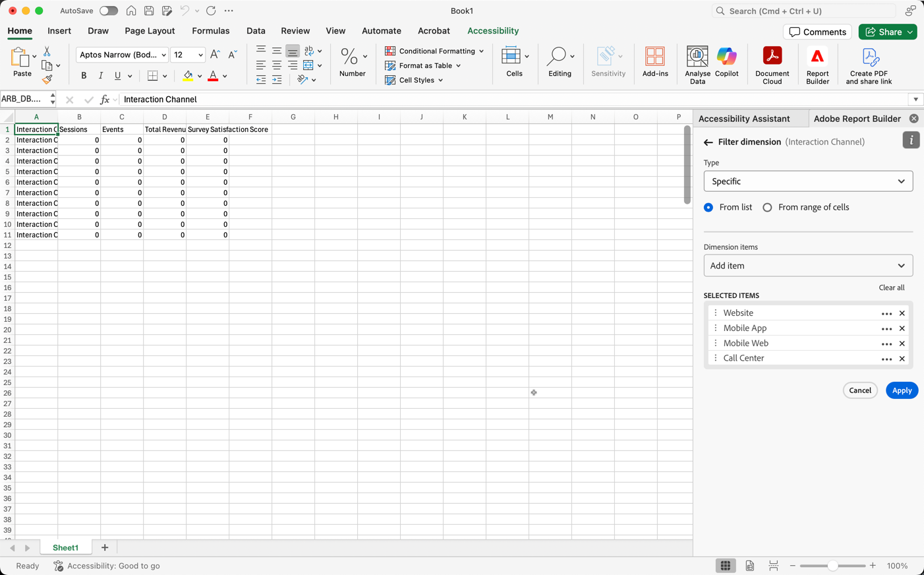Switch to Accessibility Assistant pane tab
Image resolution: width=924 pixels, height=575 pixels.
(744, 119)
